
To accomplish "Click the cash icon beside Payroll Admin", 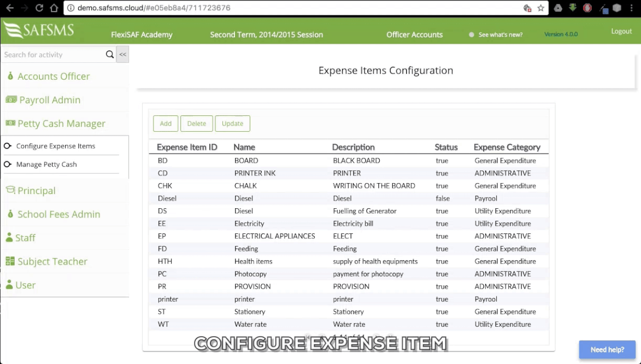I will [x=11, y=100].
